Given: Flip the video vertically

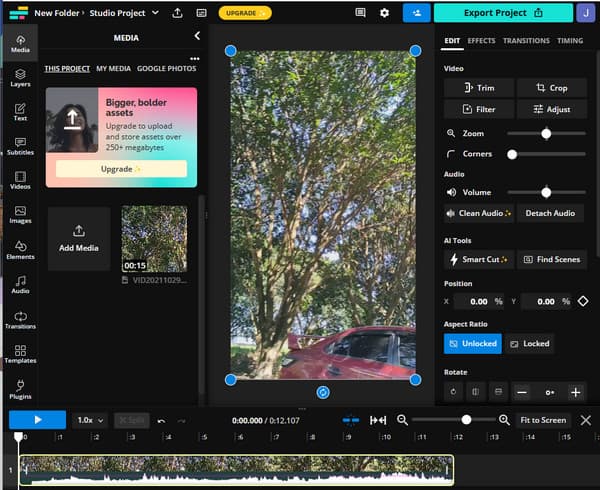Looking at the screenshot, I should 498,392.
